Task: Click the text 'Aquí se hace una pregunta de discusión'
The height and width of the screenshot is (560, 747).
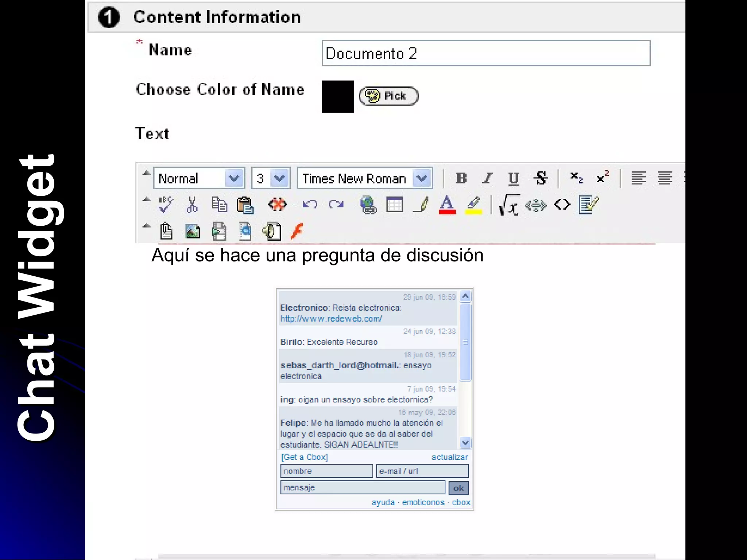Action: pos(317,255)
